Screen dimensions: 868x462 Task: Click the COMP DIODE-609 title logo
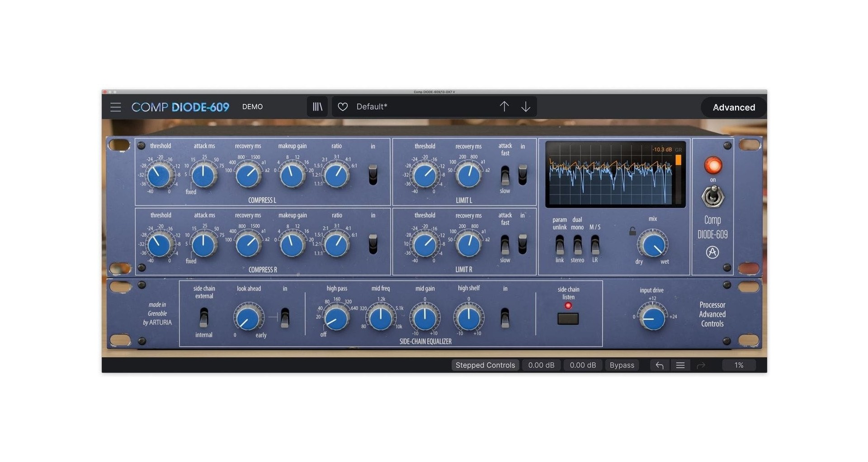point(180,107)
